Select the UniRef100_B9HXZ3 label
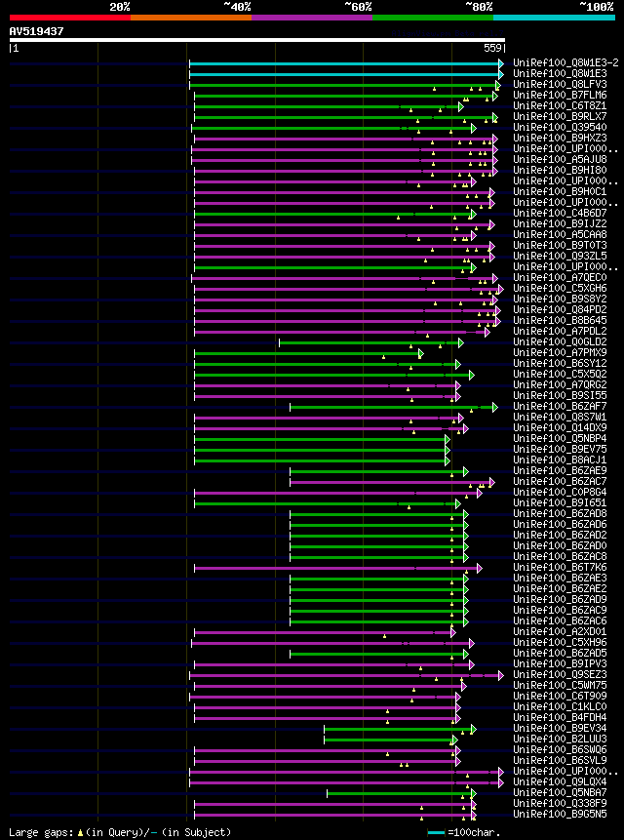 (x=561, y=139)
